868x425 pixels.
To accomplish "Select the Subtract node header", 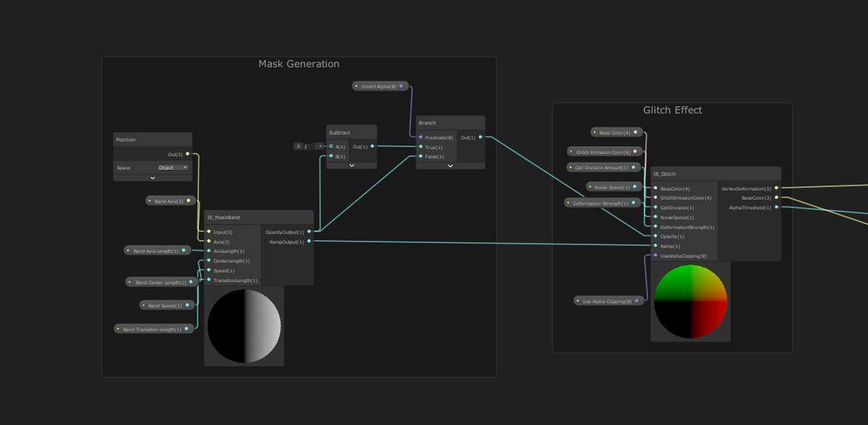I will (352, 132).
